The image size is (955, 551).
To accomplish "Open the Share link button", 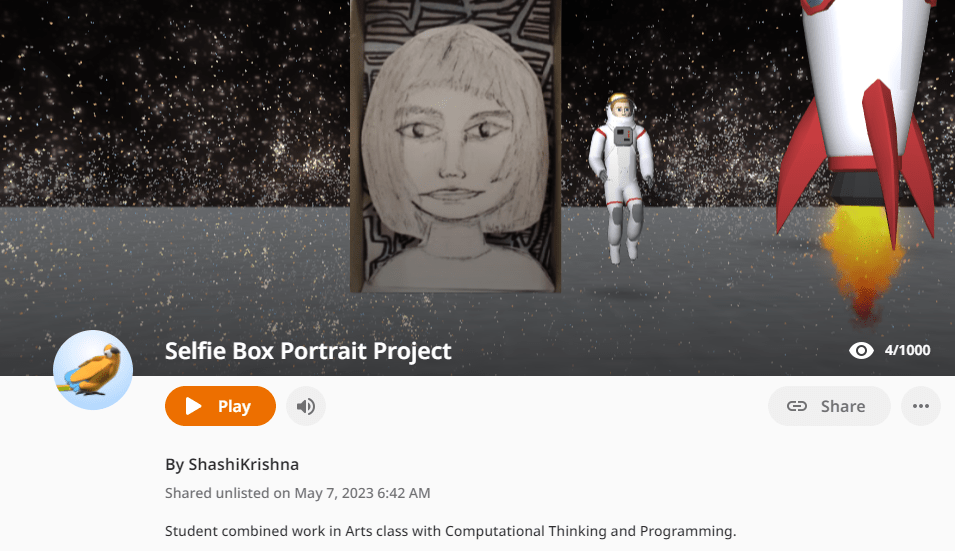I will (x=829, y=406).
